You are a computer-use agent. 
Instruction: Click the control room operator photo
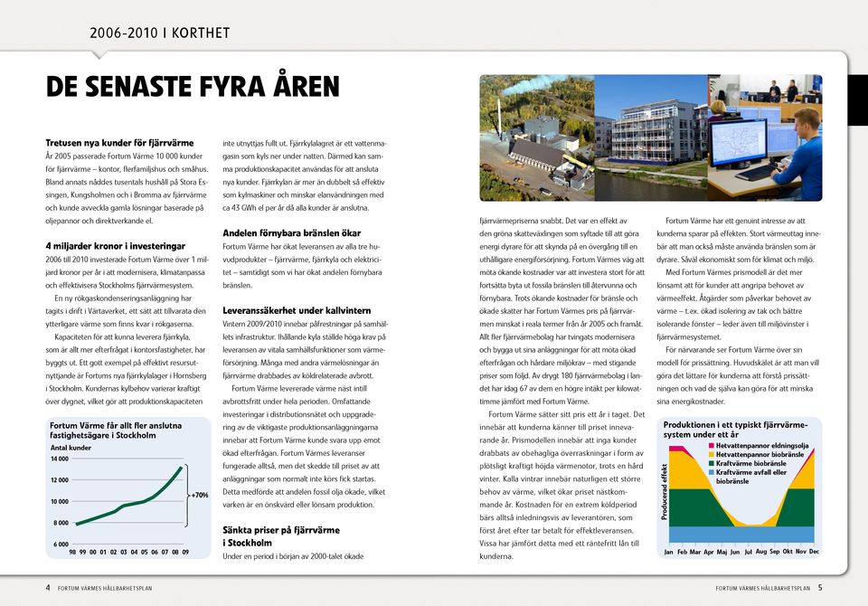(x=765, y=137)
